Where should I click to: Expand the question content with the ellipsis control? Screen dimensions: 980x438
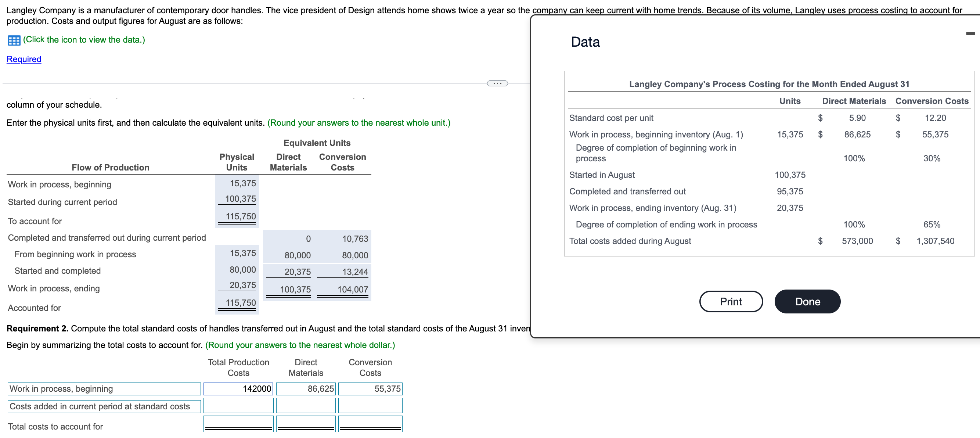tap(497, 83)
